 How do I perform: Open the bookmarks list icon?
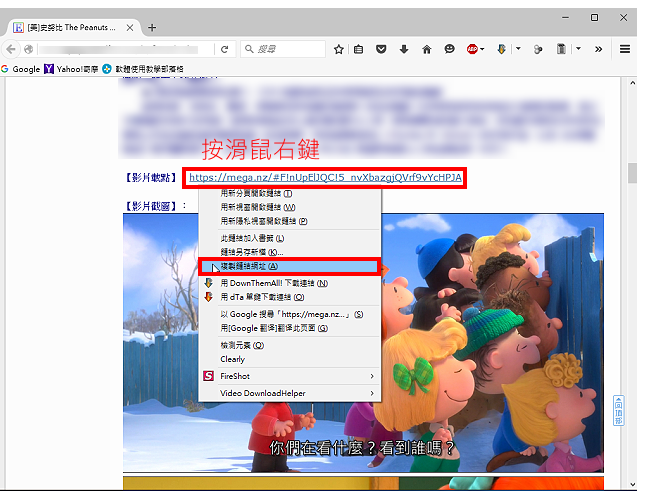[359, 49]
